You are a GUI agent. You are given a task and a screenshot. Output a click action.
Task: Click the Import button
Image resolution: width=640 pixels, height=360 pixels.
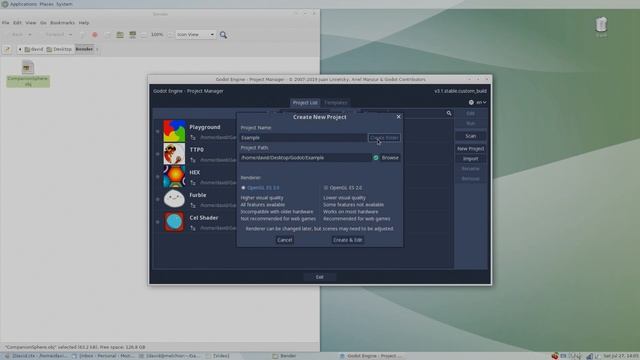click(471, 159)
